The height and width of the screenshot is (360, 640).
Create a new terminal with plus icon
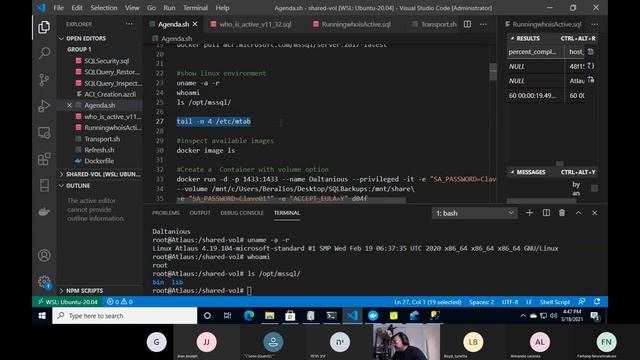click(x=529, y=213)
